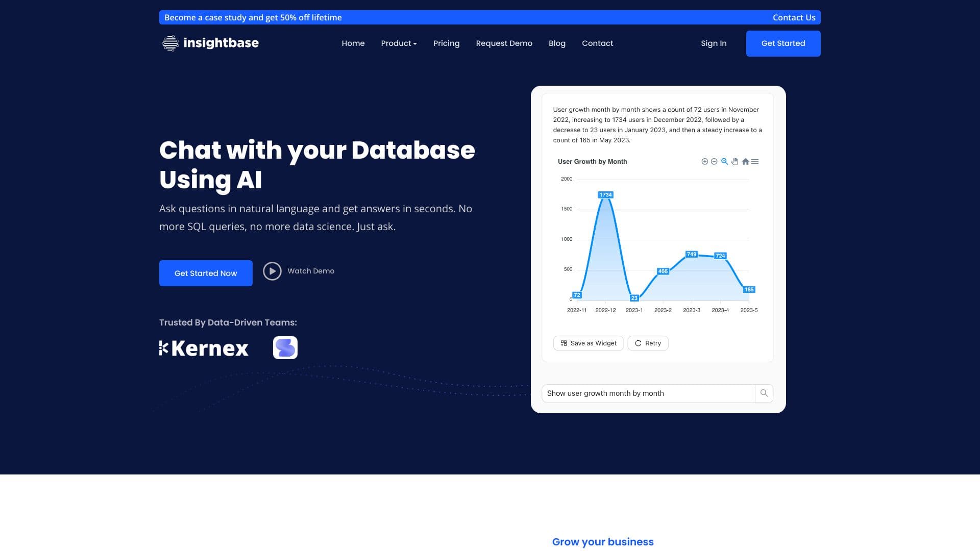Click the insightbase logo icon
Screen dimensions: 980x551
point(169,43)
